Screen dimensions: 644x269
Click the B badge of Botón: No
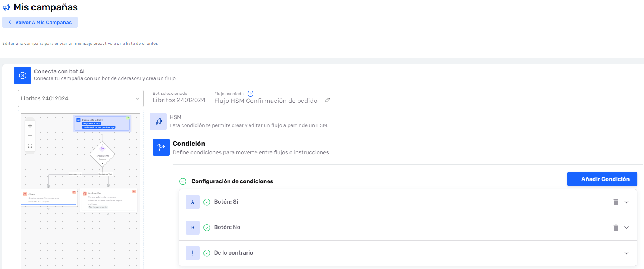[193, 228]
